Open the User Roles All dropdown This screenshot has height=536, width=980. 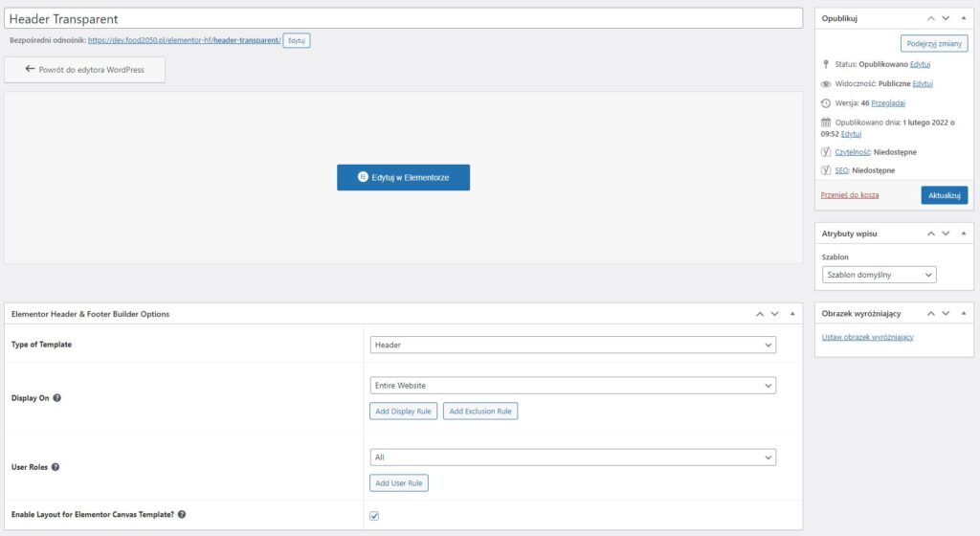[x=572, y=458]
